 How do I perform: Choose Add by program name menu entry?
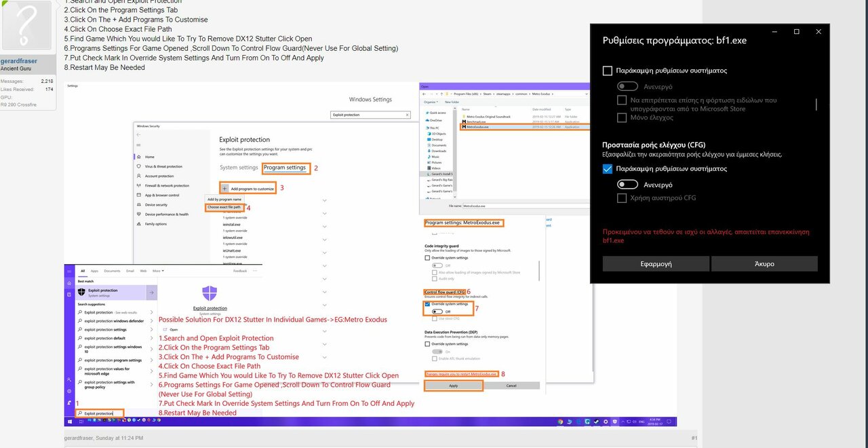pos(224,199)
